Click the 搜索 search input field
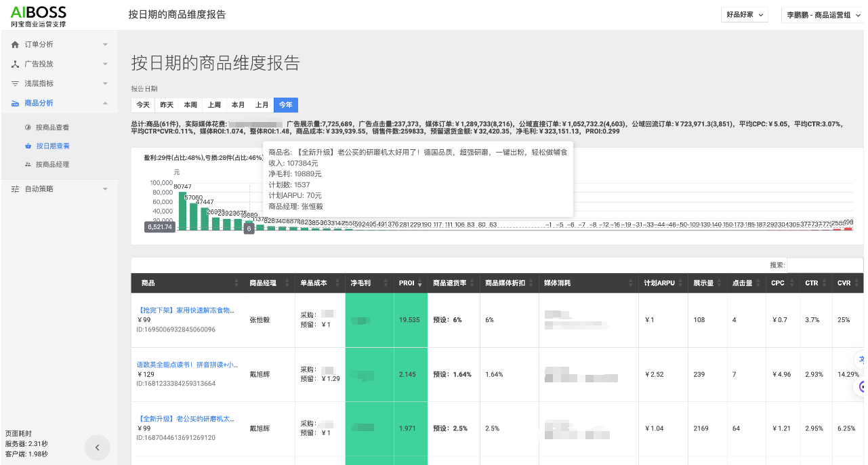Screen dimensions: 868x465 (x=824, y=265)
